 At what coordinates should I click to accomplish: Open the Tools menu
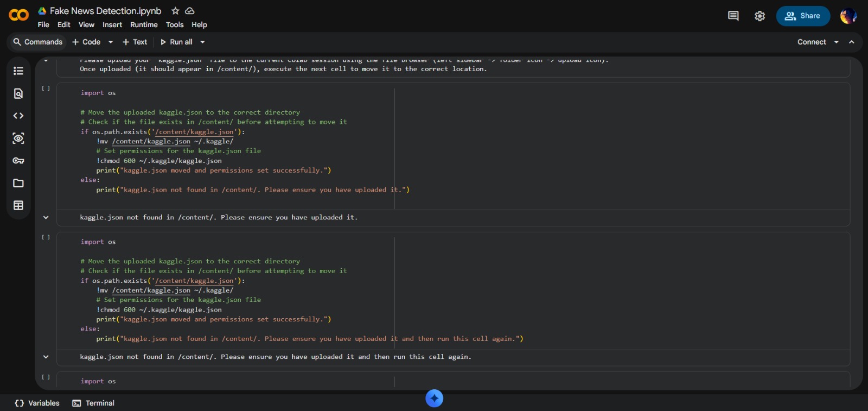pos(174,25)
